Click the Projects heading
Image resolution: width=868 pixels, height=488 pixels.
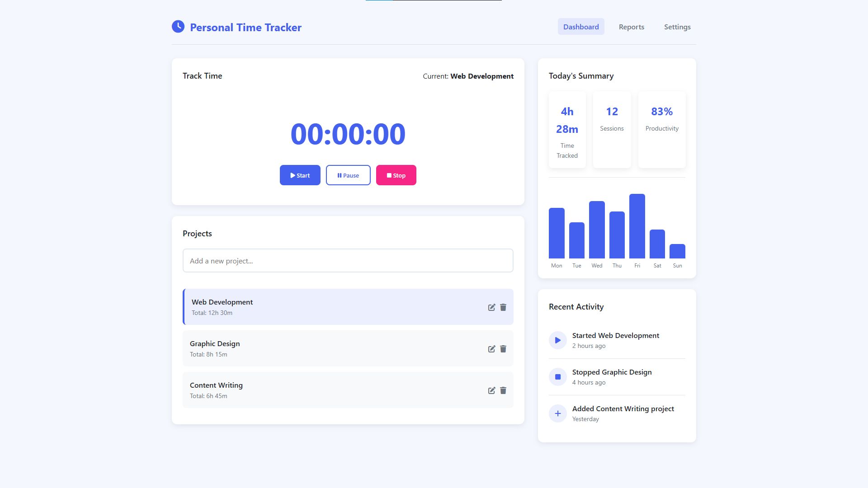pos(197,234)
